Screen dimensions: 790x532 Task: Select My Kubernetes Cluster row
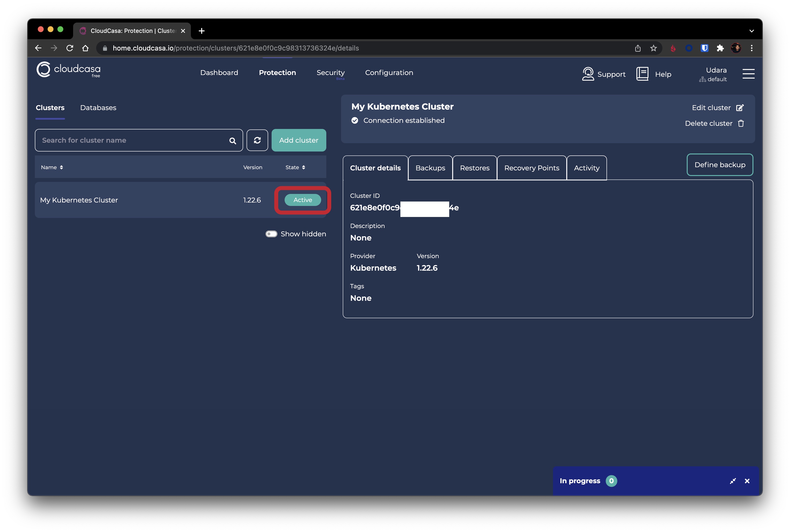180,200
